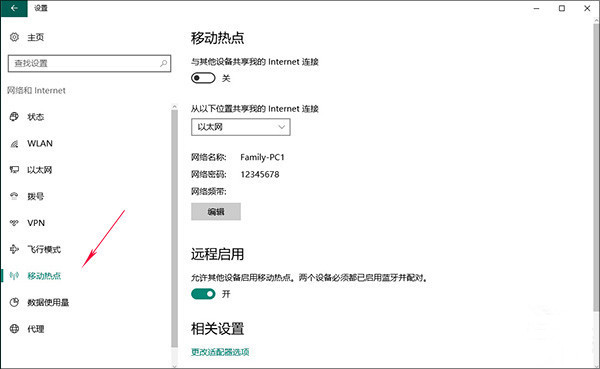Click the 以太网 Ethernet monitor icon
600x369 pixels.
(x=14, y=170)
